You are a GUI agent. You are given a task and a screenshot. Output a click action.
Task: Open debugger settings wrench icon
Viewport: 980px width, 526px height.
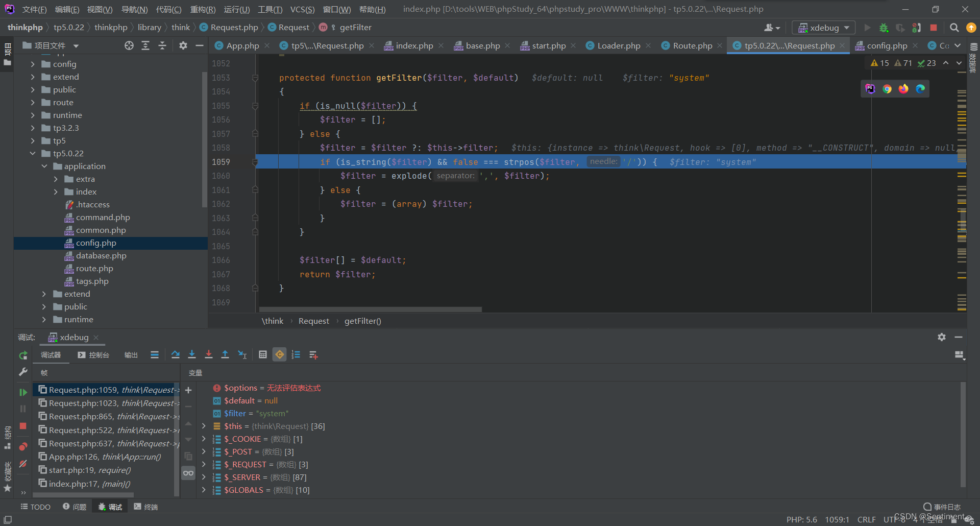(x=23, y=372)
